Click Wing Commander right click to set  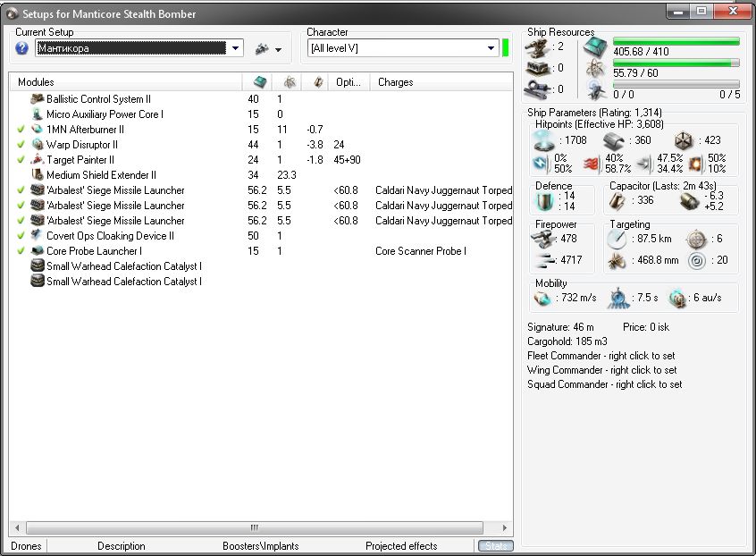[601, 370]
